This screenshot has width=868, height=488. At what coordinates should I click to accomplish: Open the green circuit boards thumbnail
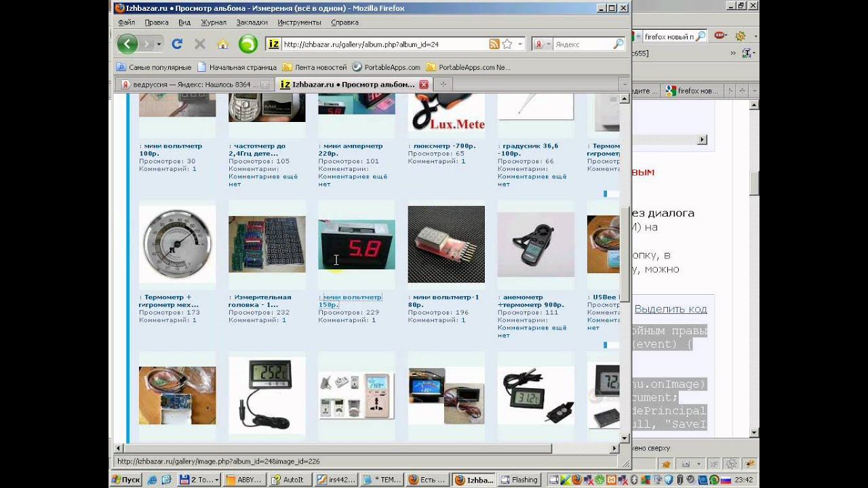pyautogui.click(x=267, y=245)
